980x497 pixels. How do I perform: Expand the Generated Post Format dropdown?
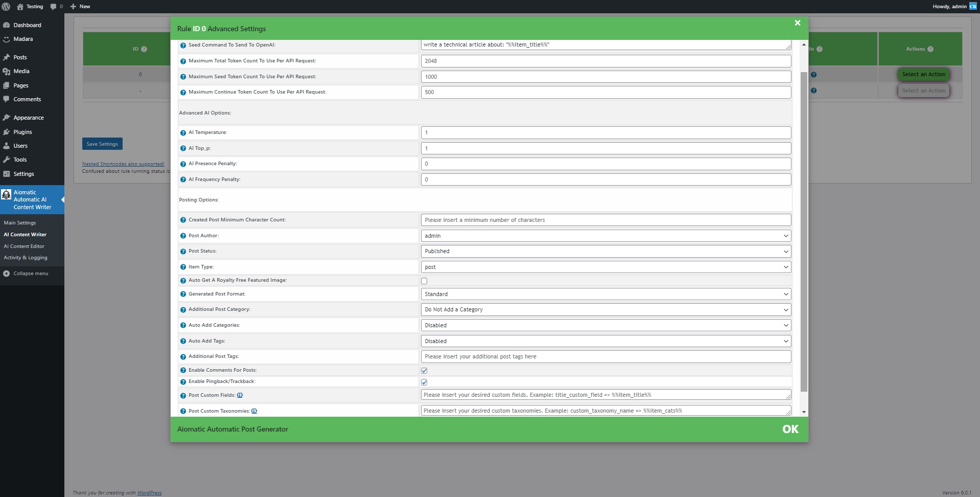click(x=606, y=294)
